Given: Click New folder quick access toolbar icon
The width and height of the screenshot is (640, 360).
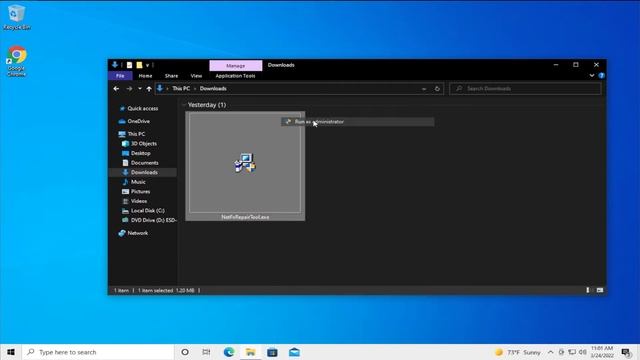Looking at the screenshot, I should point(139,65).
